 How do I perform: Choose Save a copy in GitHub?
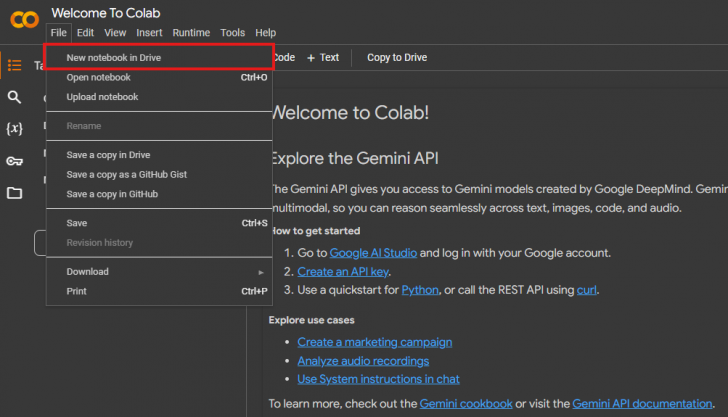click(159, 194)
